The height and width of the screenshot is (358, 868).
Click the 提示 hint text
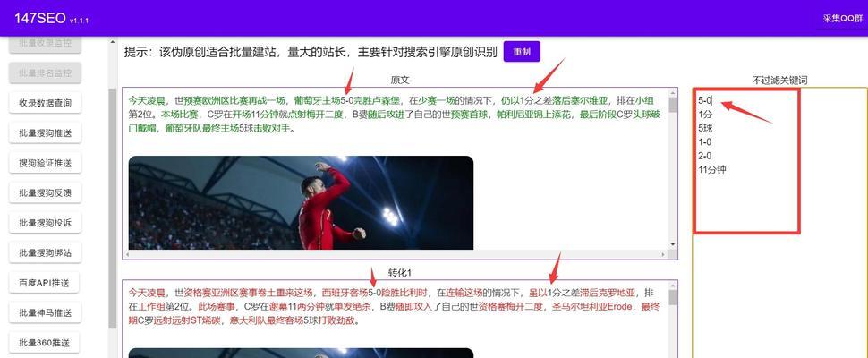(x=311, y=53)
